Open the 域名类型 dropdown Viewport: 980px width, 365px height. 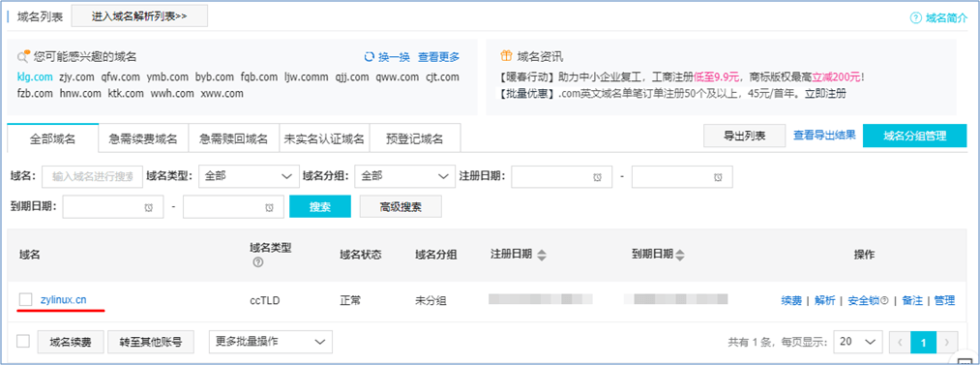coord(249,177)
